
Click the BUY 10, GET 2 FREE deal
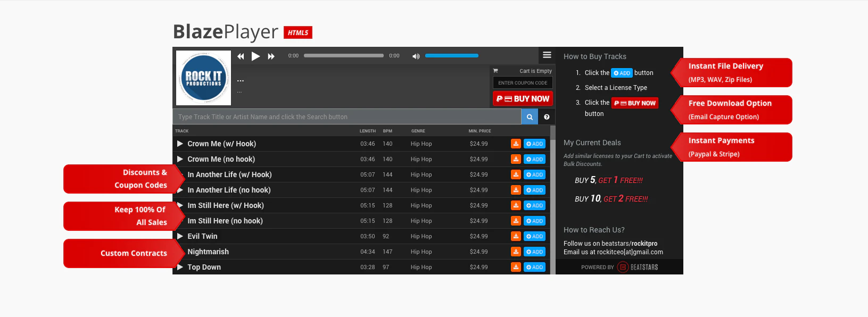611,199
